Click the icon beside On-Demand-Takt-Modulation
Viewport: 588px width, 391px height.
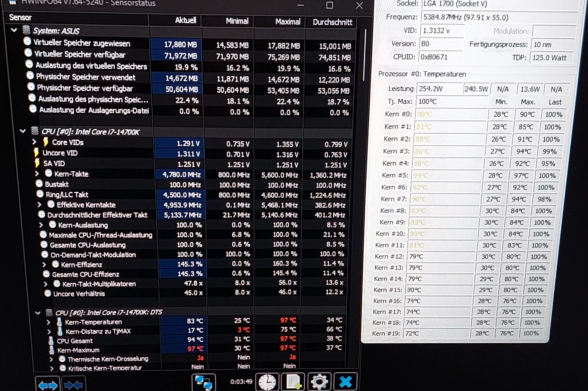45,254
